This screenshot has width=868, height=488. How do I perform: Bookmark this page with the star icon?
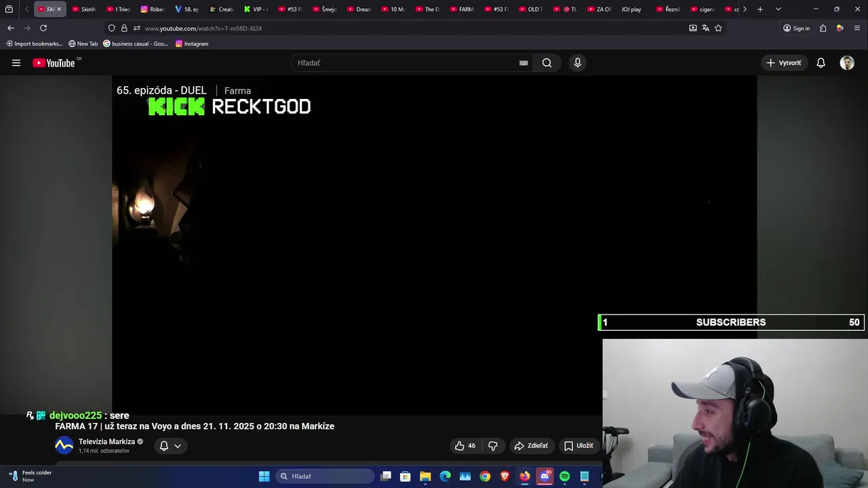coord(718,28)
